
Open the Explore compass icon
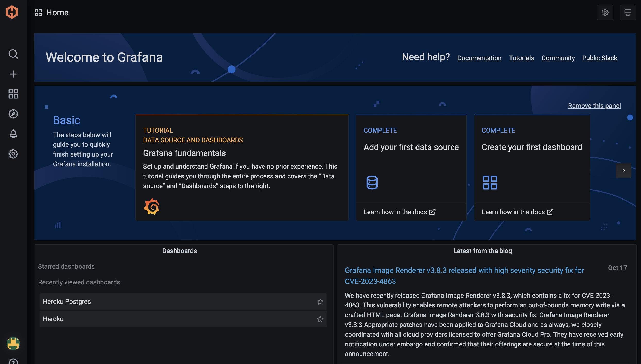[13, 114]
